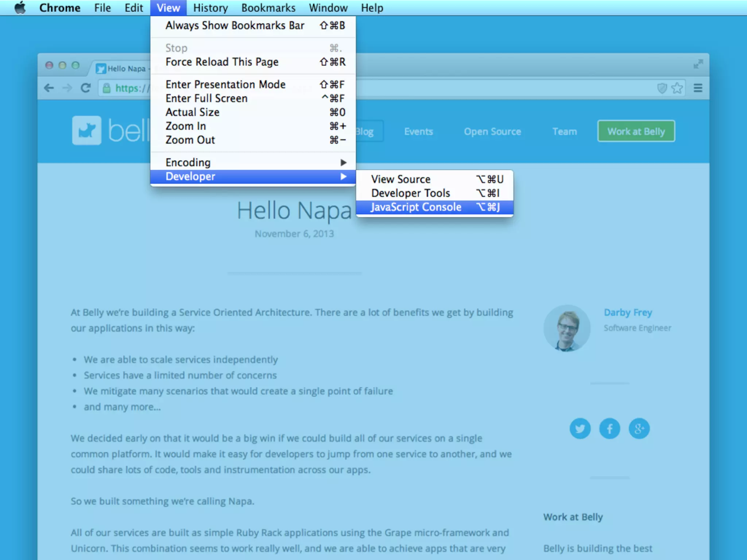747x560 pixels.
Task: Click the browser back arrow
Action: (49, 88)
